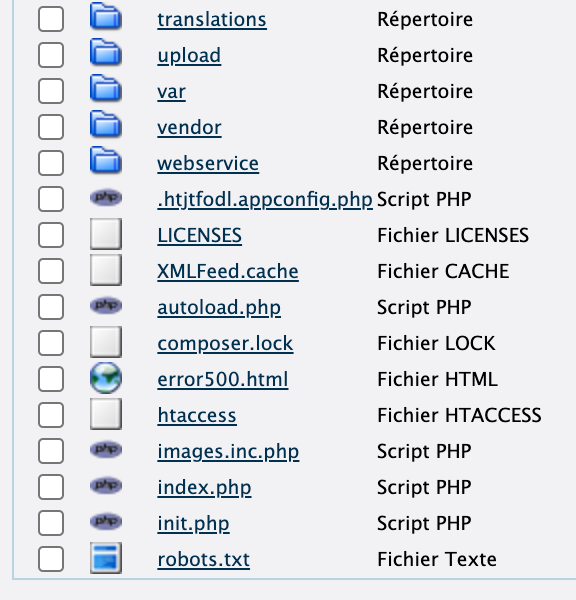Open the .htjtfodl.appconfig.php file link

coord(265,200)
